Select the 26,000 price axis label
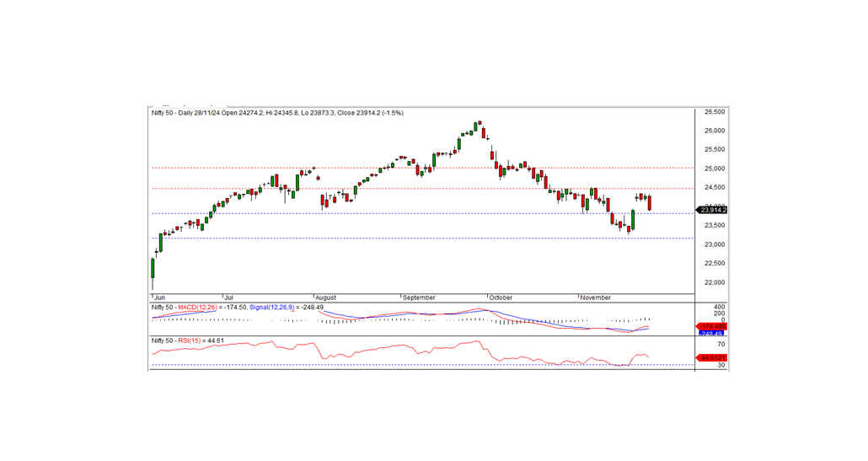Image resolution: width=868 pixels, height=461 pixels. click(714, 131)
